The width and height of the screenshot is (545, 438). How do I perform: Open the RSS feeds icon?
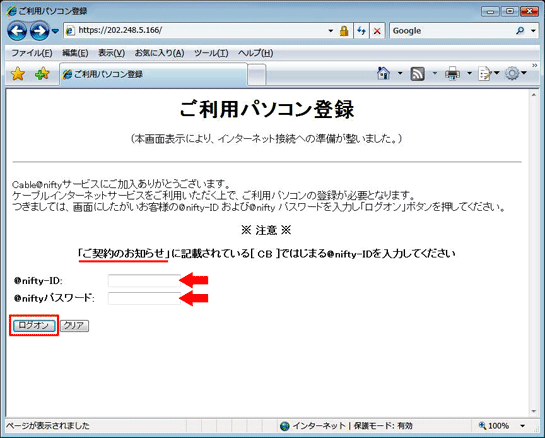417,74
